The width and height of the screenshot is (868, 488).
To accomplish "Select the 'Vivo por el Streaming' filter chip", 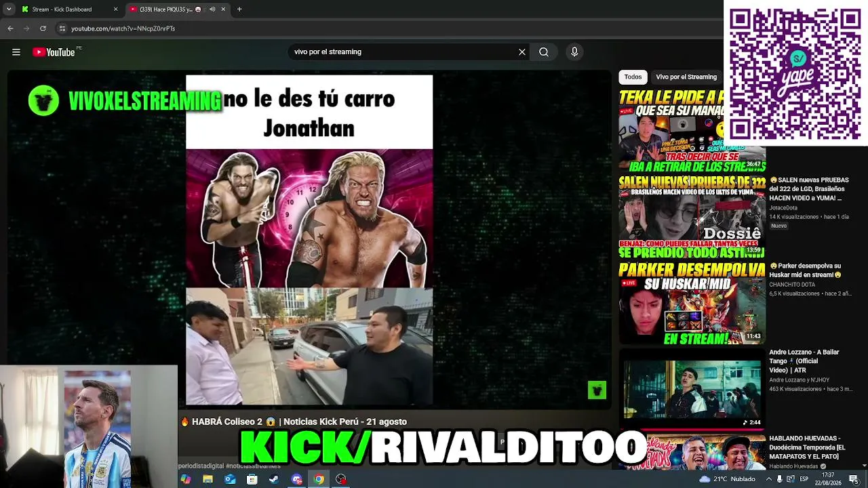I will coord(686,77).
